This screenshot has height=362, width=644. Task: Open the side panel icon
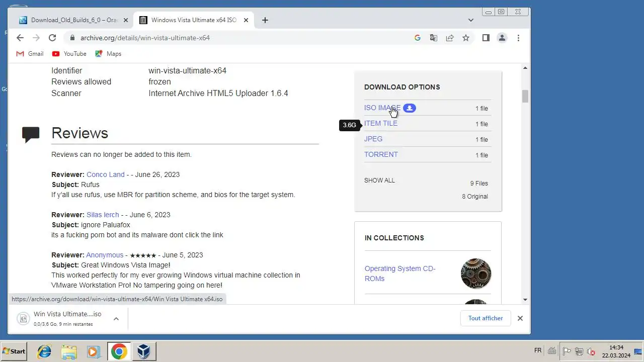click(486, 38)
